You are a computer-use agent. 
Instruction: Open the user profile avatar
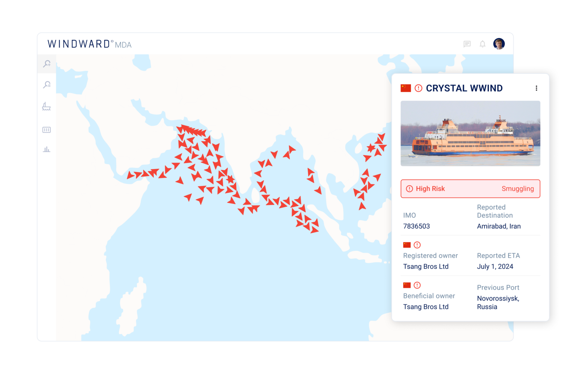(x=499, y=44)
